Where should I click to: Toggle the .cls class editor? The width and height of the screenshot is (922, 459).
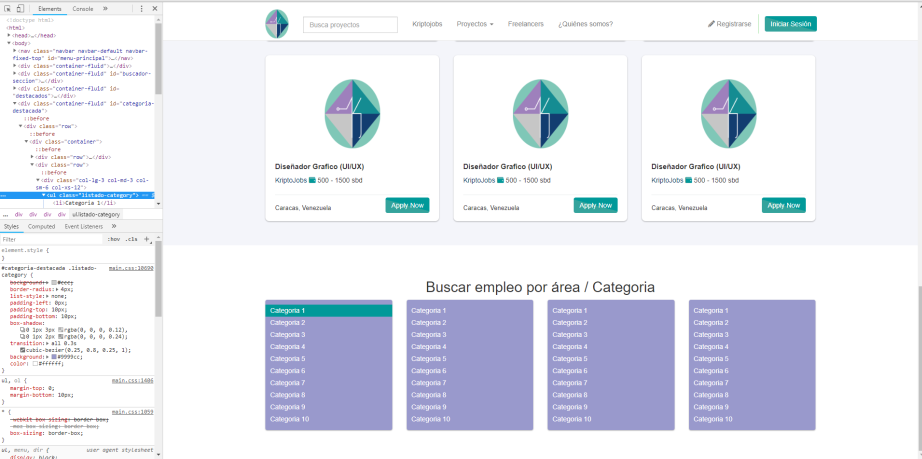tap(132, 239)
